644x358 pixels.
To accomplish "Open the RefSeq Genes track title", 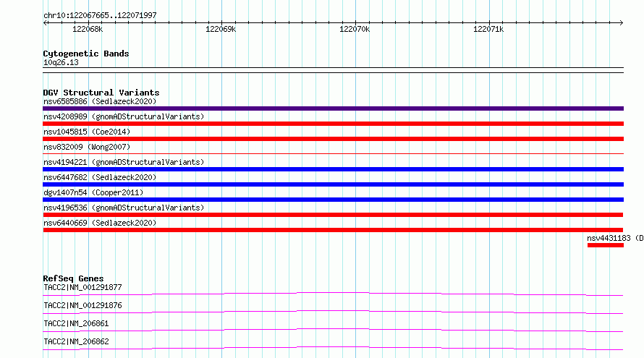I will coord(73,278).
